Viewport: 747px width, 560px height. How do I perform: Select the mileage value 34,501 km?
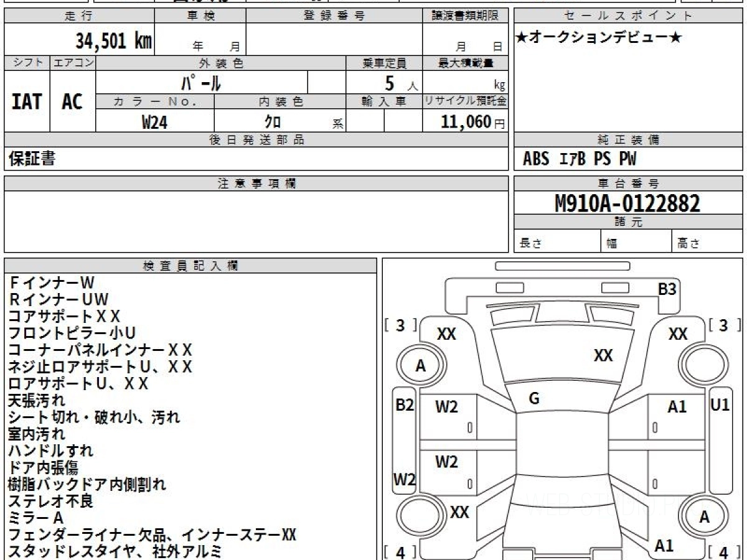click(114, 41)
